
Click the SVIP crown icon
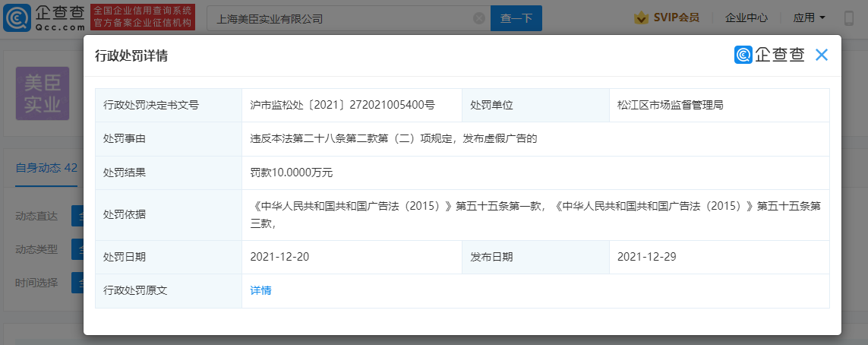click(642, 17)
